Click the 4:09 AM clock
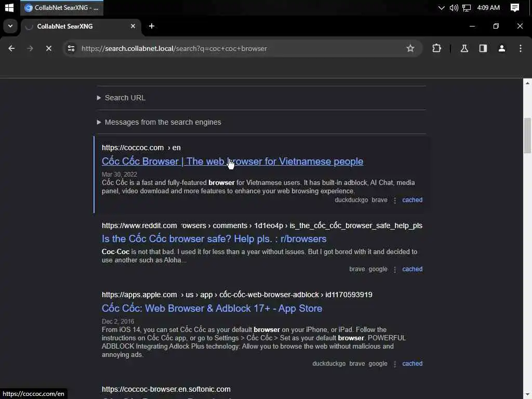The width and height of the screenshot is (532, 399). pos(488,7)
